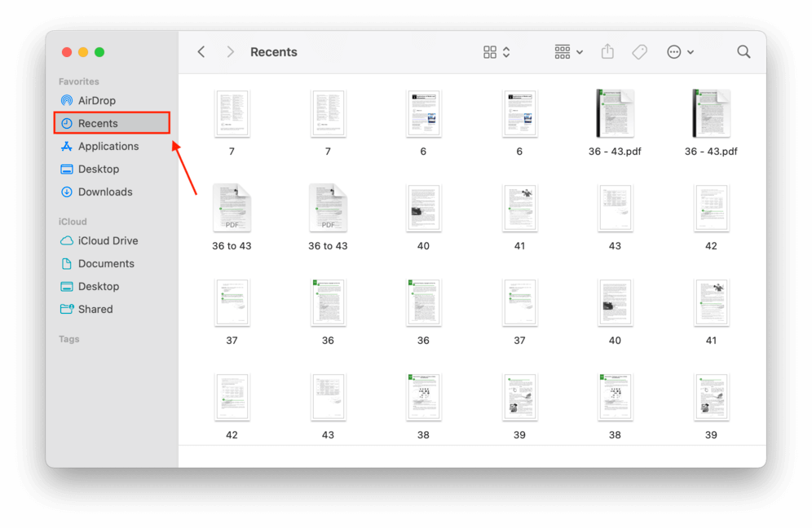Go back with the left chevron

(201, 52)
